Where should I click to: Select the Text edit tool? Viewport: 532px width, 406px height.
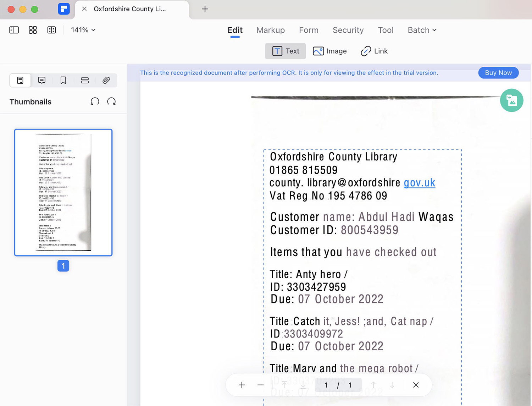click(286, 51)
